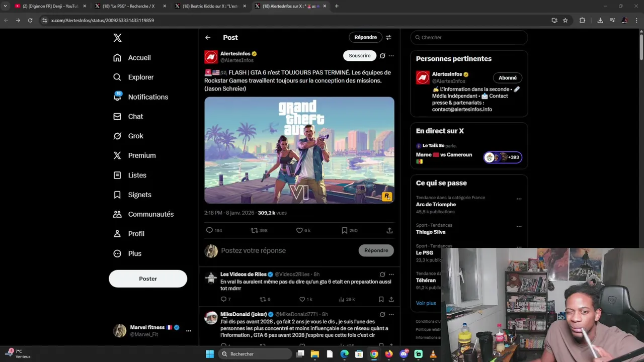Bookmark the Riles reply
644x362 pixels.
click(381, 299)
